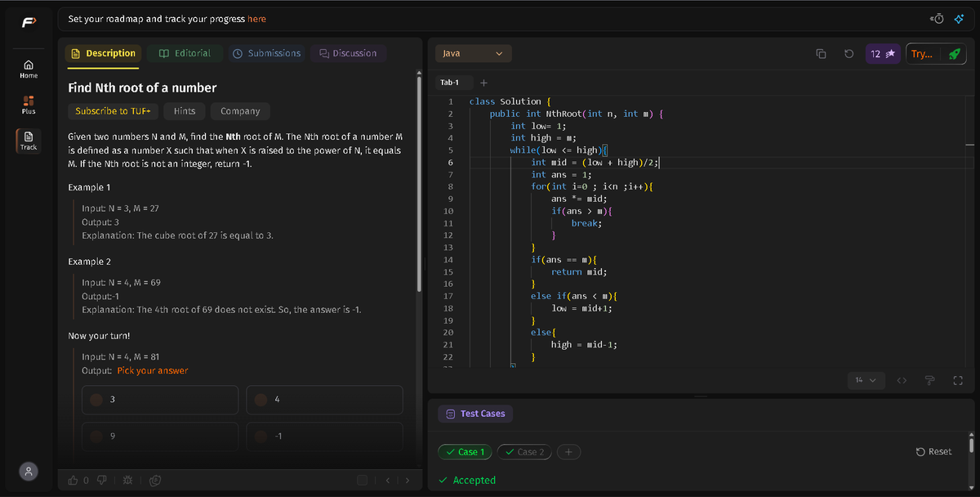Image resolution: width=980 pixels, height=497 pixels.
Task: Switch to the Description tab
Action: [104, 53]
